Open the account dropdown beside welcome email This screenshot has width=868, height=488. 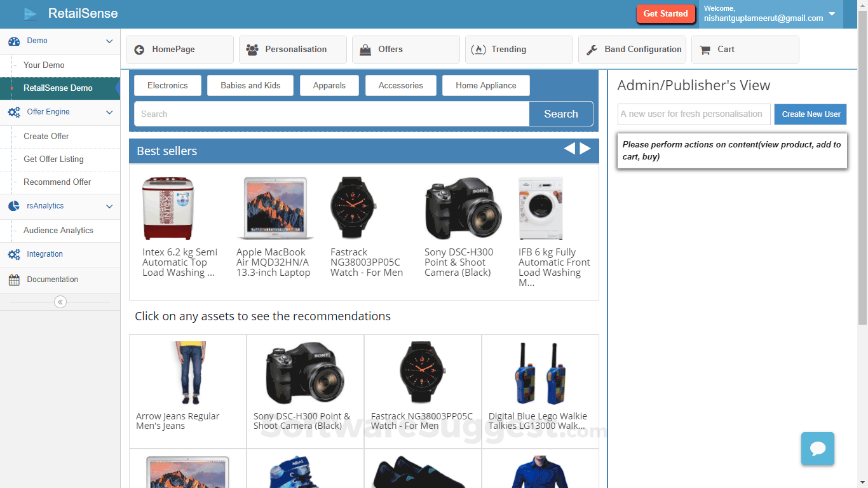(832, 13)
